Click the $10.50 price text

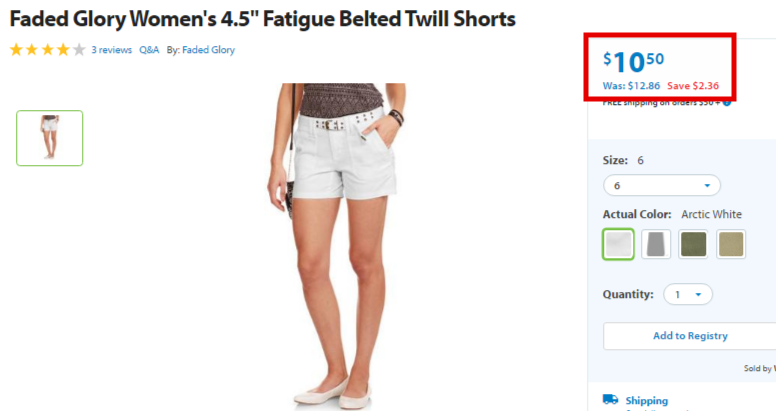[x=633, y=62]
